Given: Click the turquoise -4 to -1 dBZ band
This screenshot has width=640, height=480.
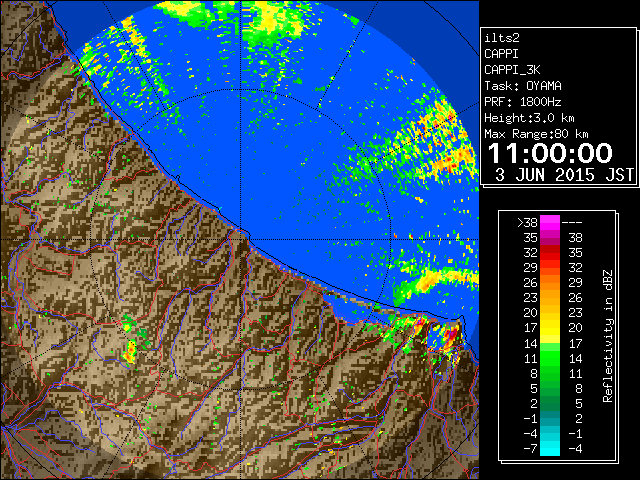Looking at the screenshot, I should tap(550, 433).
